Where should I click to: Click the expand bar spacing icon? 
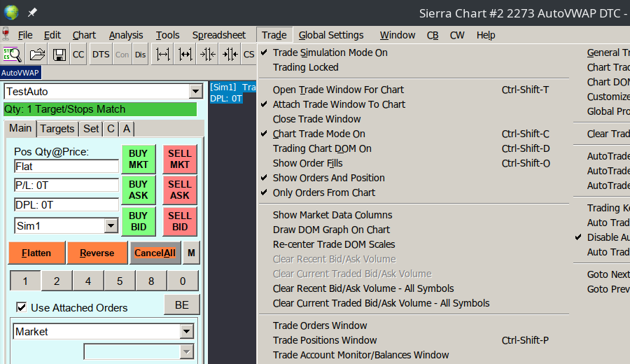click(162, 54)
